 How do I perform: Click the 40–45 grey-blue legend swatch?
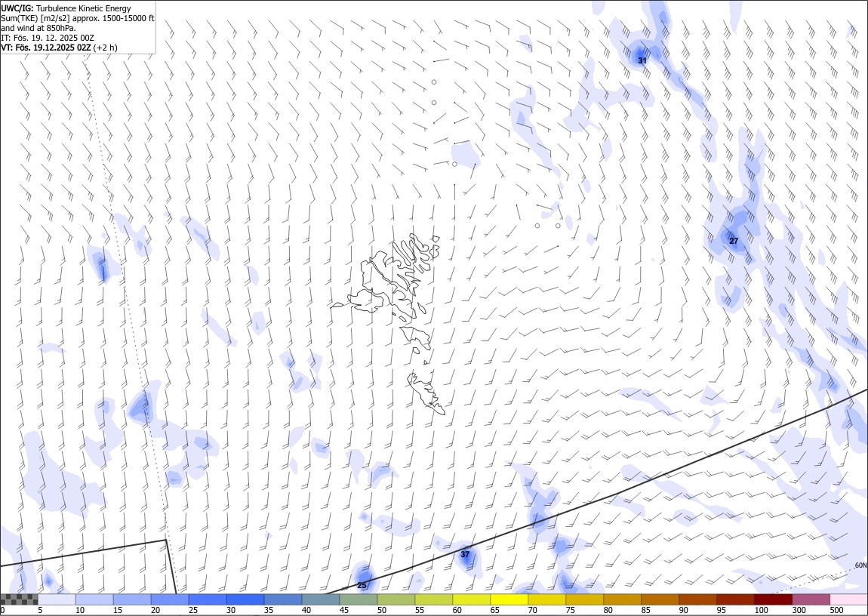click(x=321, y=599)
